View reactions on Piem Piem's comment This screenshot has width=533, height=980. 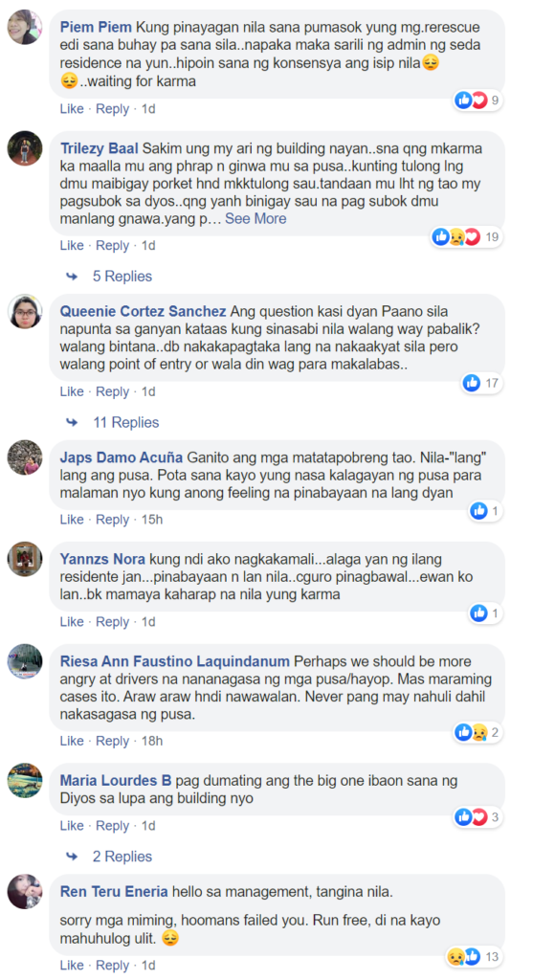[x=478, y=100]
